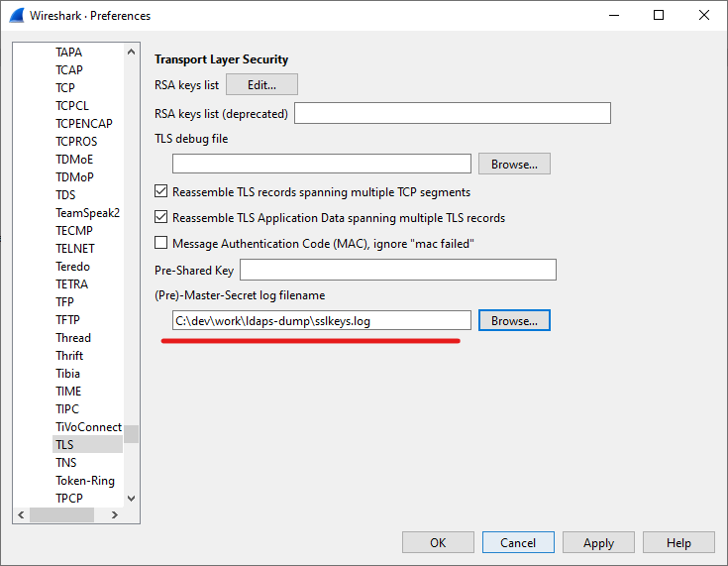728x566 pixels.
Task: Click the Pre-Shared Key input field
Action: (x=397, y=271)
